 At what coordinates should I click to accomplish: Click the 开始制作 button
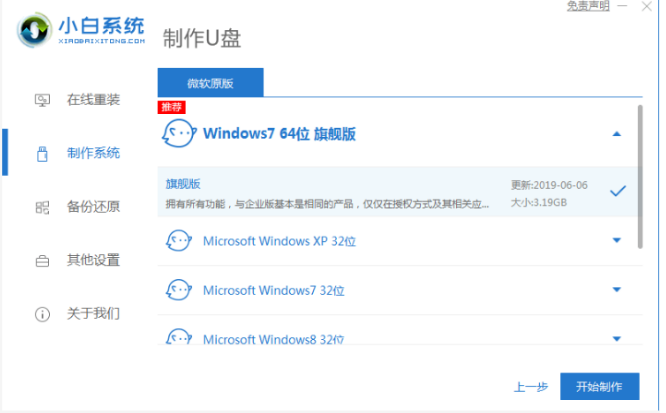(598, 386)
